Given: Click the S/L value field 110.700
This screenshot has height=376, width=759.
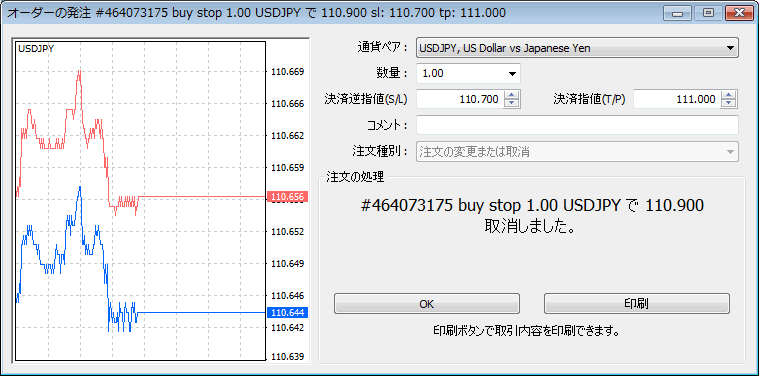Looking at the screenshot, I should 460,100.
